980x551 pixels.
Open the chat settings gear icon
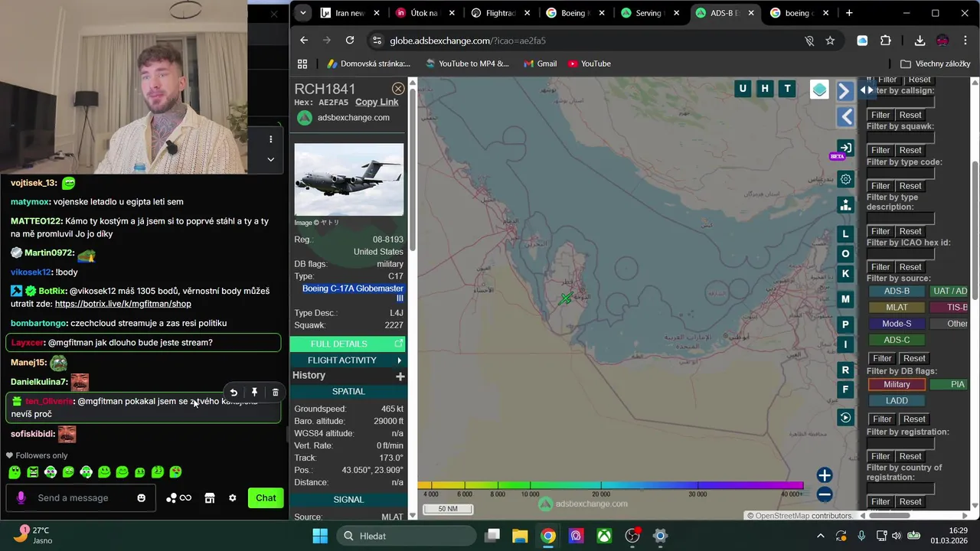click(233, 498)
